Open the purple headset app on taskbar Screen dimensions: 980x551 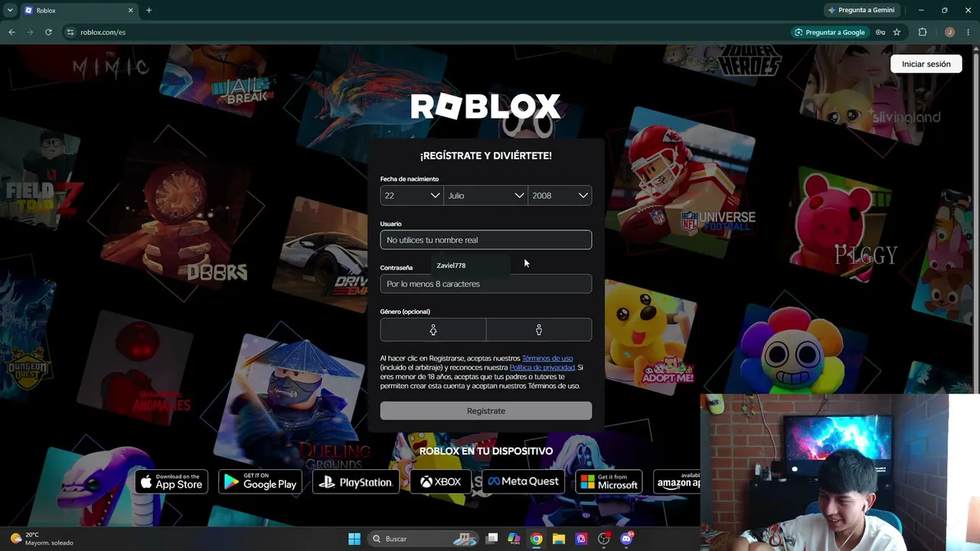tap(581, 539)
